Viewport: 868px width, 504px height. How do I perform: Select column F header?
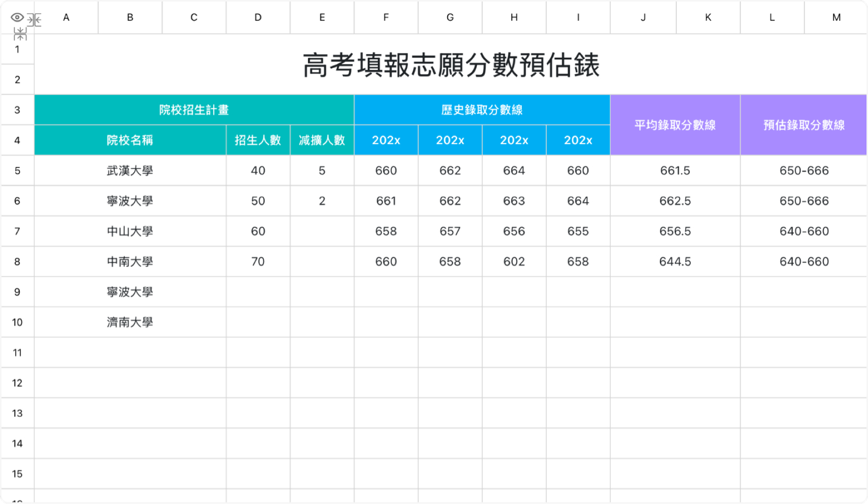pos(386,17)
